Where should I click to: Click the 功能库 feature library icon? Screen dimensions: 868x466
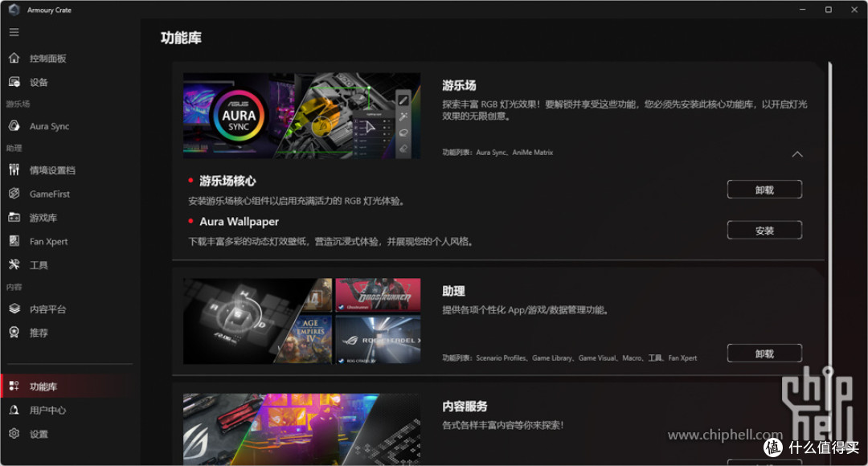pyautogui.click(x=14, y=386)
